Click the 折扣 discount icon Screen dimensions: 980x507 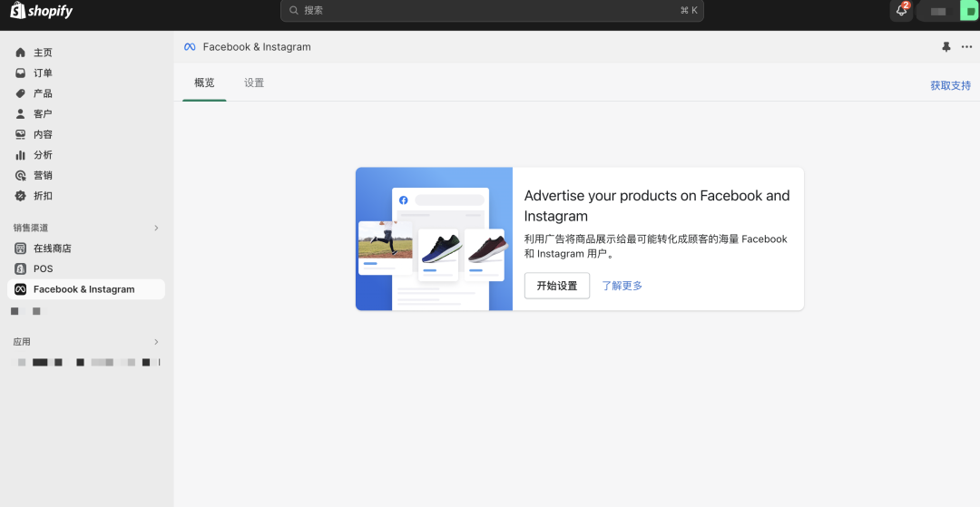(21, 195)
